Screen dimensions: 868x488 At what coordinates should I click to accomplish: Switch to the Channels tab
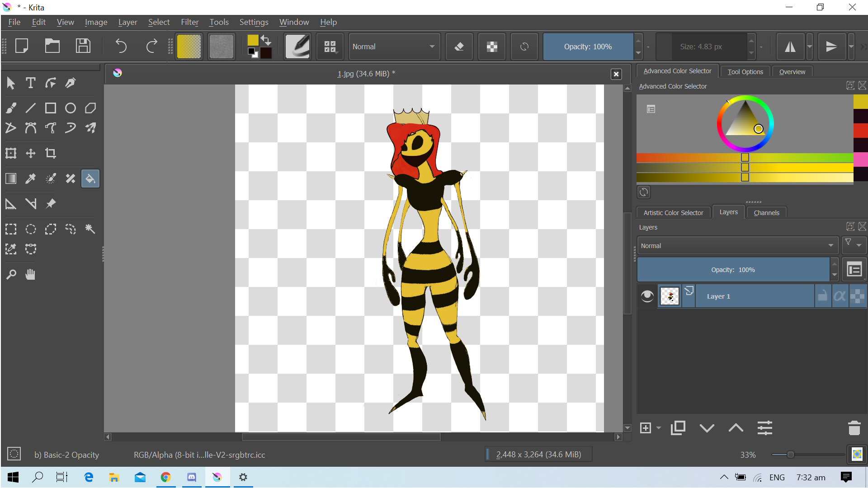[x=766, y=212]
